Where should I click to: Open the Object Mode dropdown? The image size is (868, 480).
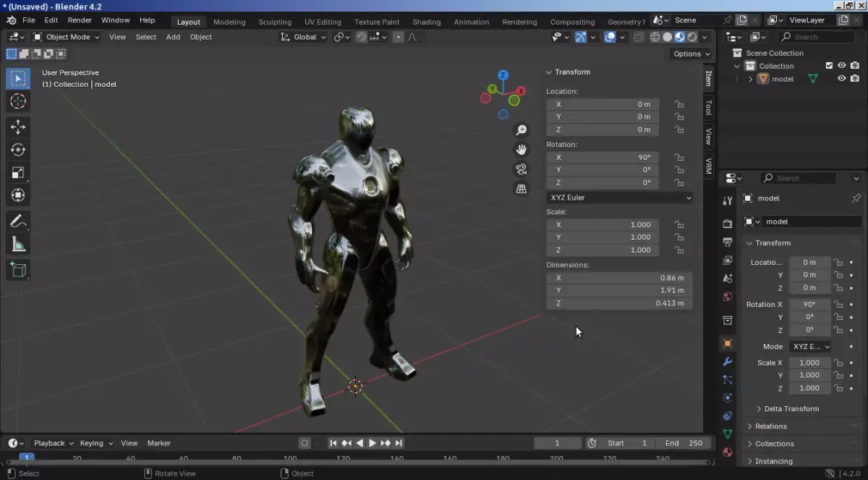click(67, 37)
